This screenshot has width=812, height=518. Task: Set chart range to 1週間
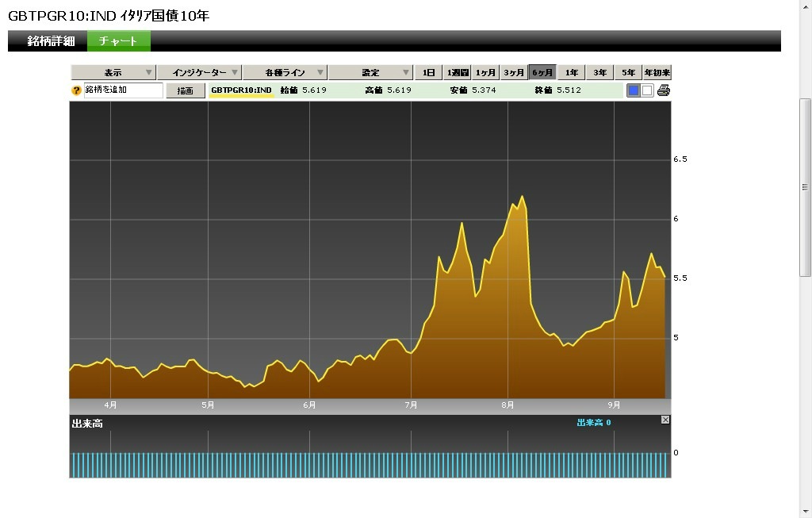(x=457, y=73)
